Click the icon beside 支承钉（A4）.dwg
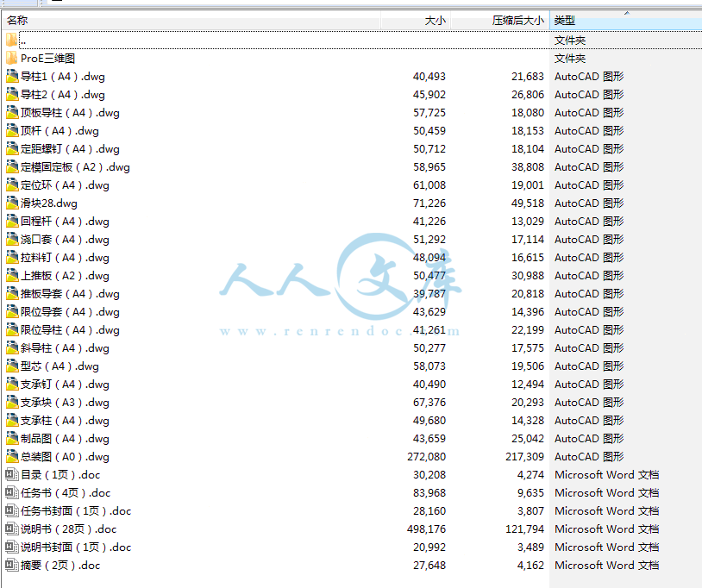The height and width of the screenshot is (588, 702). (x=12, y=385)
